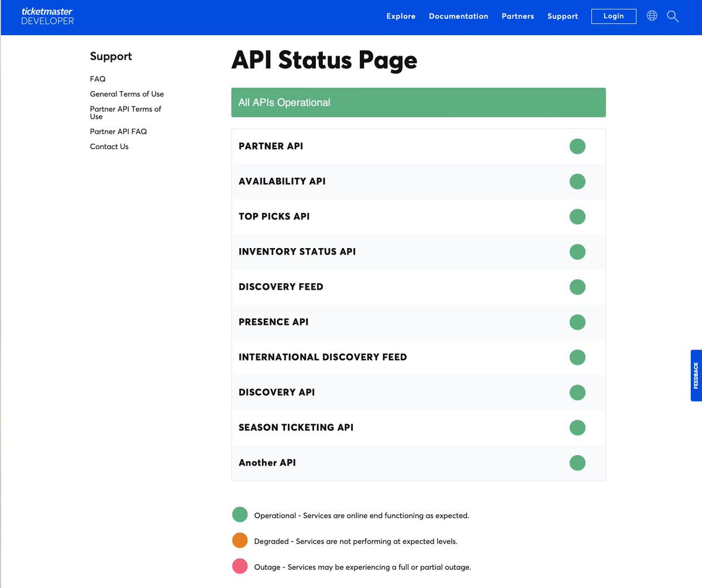The height and width of the screenshot is (588, 702).
Task: Click the TOP PICKS API row label
Action: 274,216
